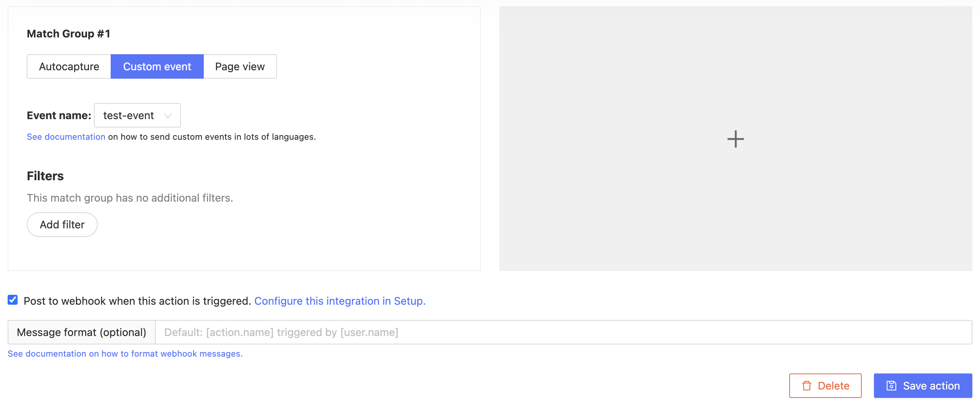
Task: Expand the Event name dropdown chevron
Action: [x=168, y=116]
